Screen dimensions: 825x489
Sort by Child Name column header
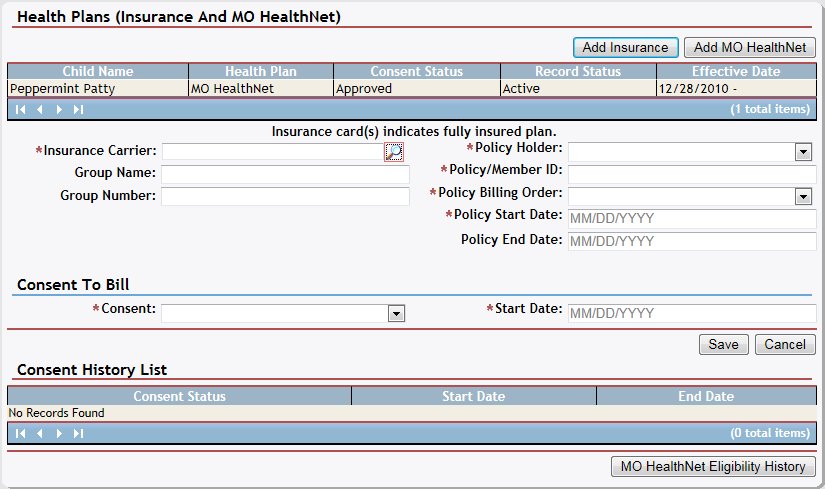(97, 72)
